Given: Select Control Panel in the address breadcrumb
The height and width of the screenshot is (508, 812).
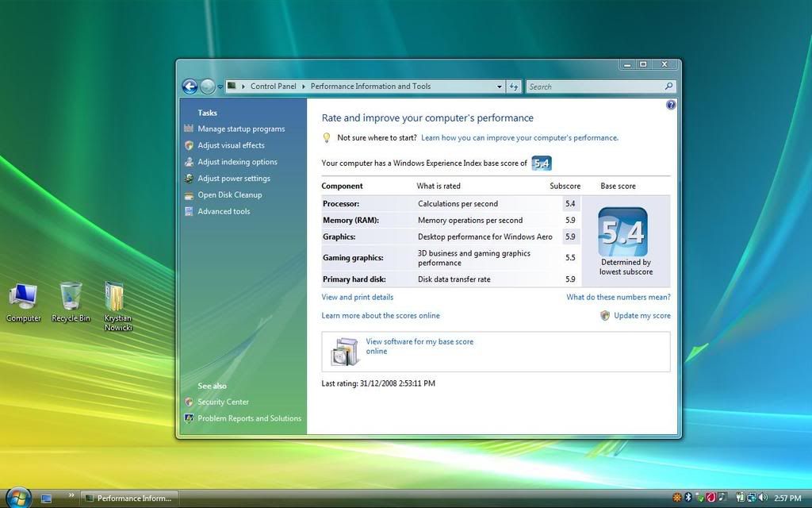Looking at the screenshot, I should click(x=273, y=86).
